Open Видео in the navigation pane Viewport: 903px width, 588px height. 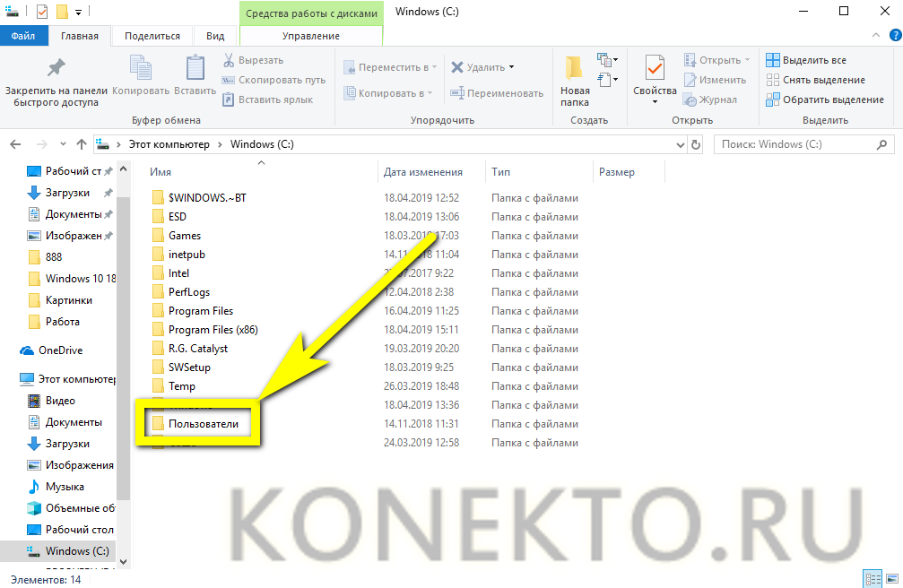52,401
